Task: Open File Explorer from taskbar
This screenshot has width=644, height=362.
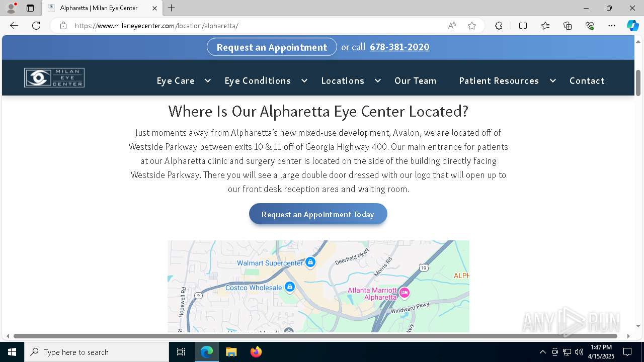Action: pyautogui.click(x=231, y=352)
